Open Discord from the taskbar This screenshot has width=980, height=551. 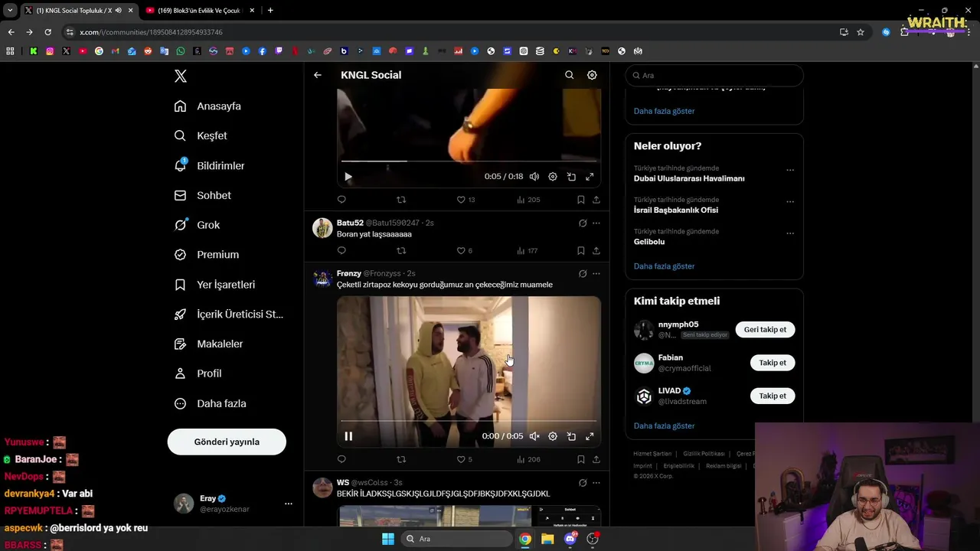pos(570,539)
